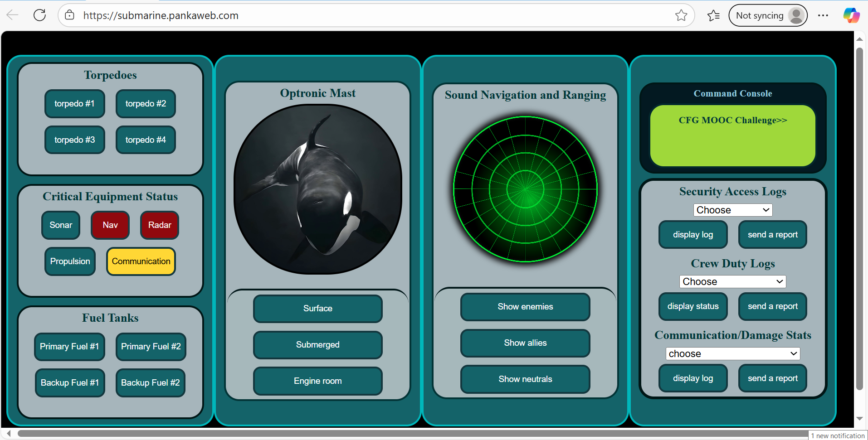The height and width of the screenshot is (440, 868).
Task: Open the Security Access Logs dropdown
Action: click(732, 210)
